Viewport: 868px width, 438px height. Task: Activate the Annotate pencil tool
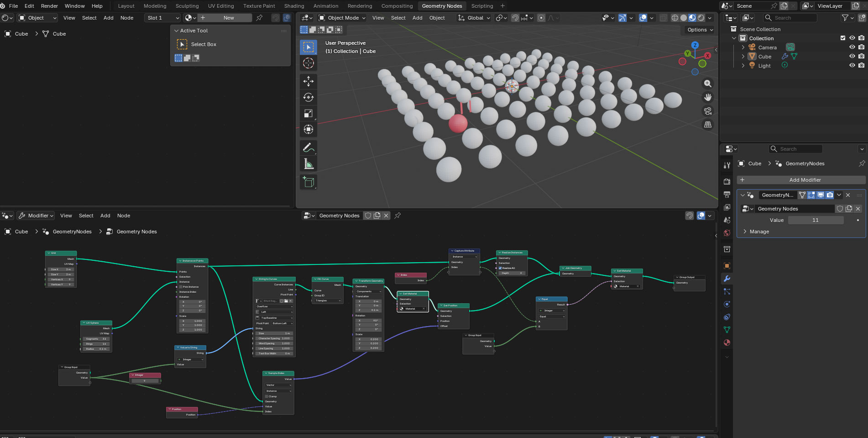[309, 148]
